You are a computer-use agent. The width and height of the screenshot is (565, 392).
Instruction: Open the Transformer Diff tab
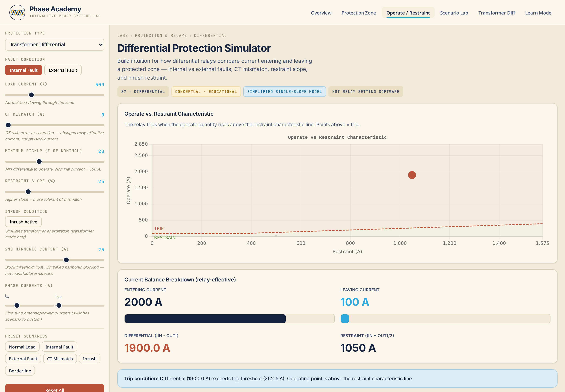[497, 13]
